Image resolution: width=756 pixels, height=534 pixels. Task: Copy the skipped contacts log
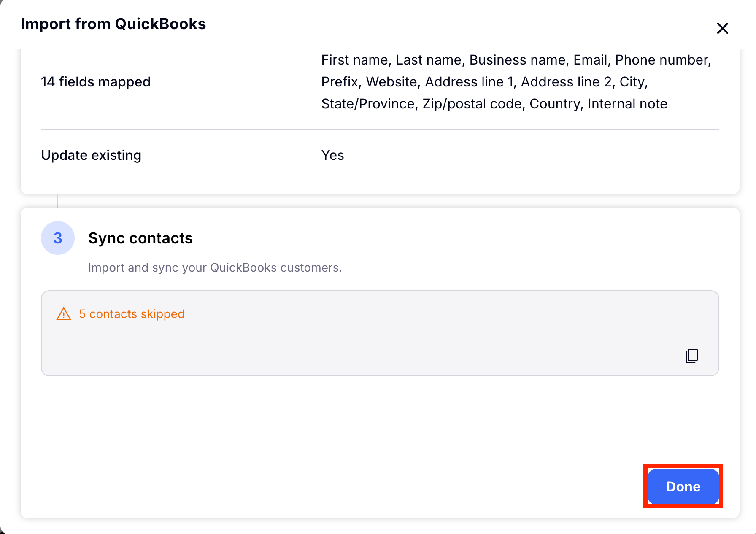click(691, 356)
